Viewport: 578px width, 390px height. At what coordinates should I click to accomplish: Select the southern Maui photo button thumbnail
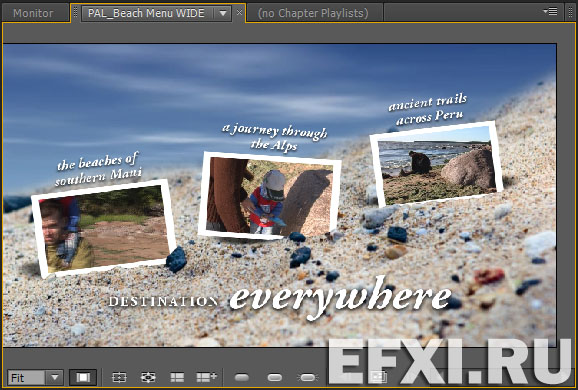pos(104,228)
